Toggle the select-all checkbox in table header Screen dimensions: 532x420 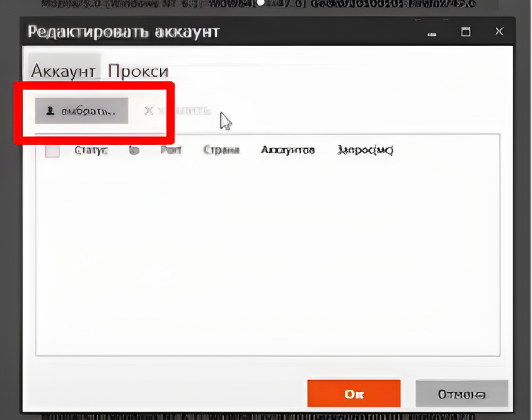point(52,151)
